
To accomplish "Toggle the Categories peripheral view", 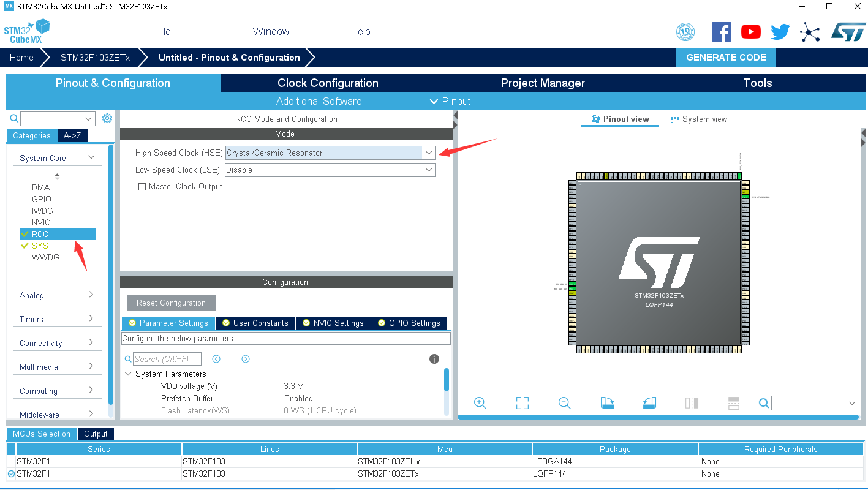I will [x=32, y=135].
